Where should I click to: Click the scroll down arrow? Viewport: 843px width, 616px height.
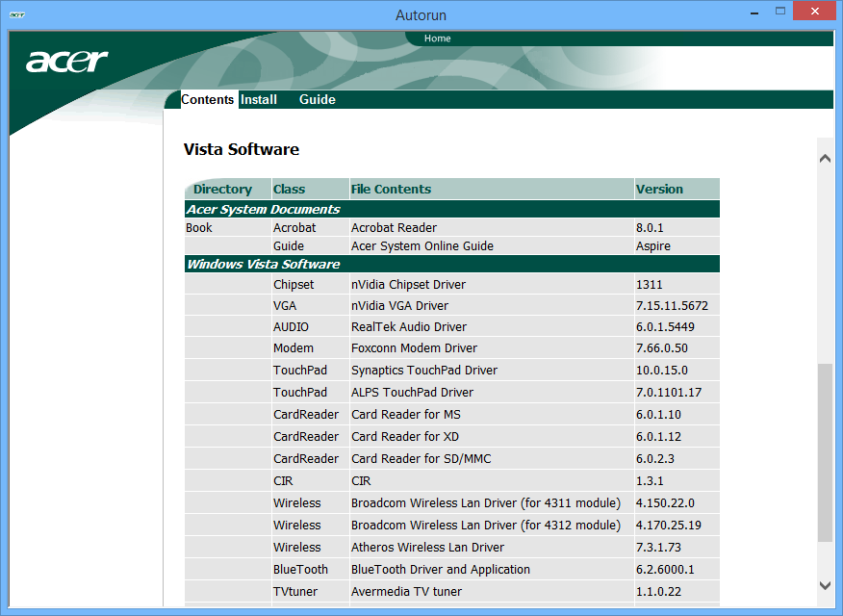coord(825,584)
